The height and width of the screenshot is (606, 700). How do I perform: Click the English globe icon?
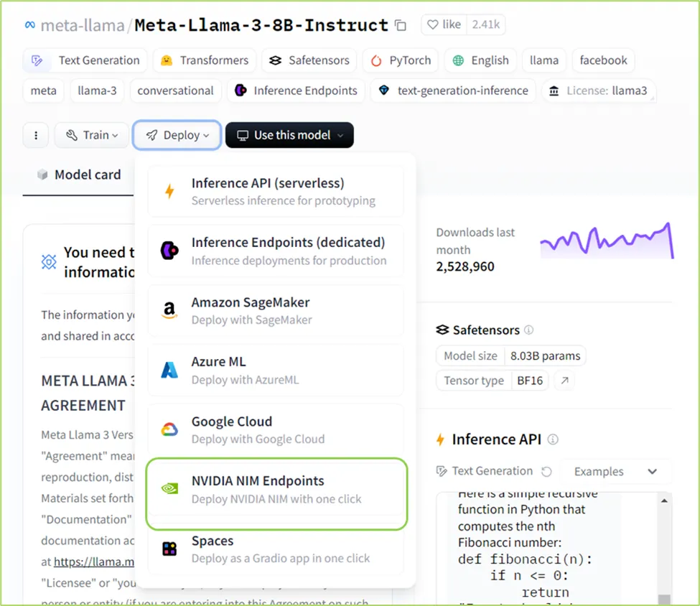coord(458,60)
